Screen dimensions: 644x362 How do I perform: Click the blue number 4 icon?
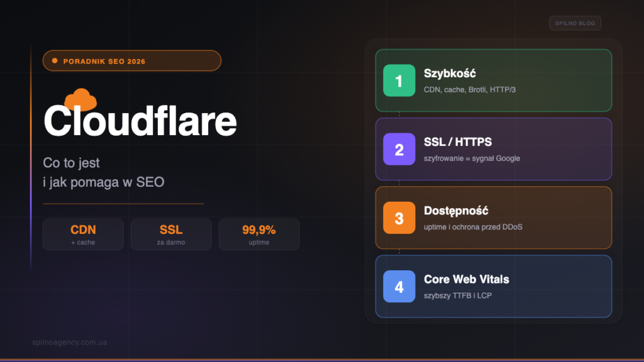coord(399,286)
